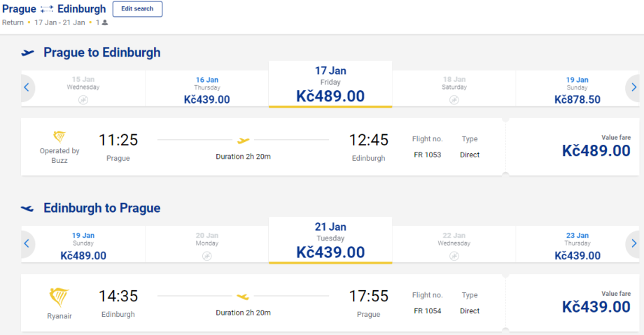
Task: Click the Edit search button
Action: pyautogui.click(x=137, y=9)
